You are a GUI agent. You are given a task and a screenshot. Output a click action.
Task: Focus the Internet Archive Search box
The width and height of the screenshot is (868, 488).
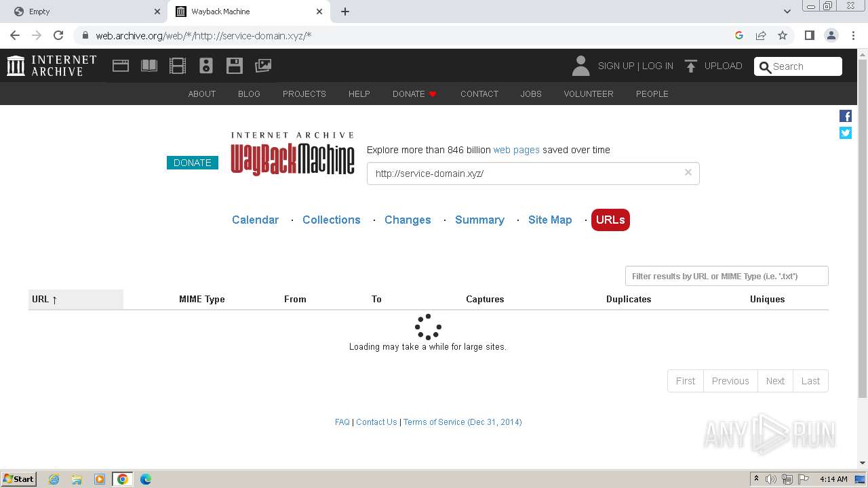pos(798,66)
